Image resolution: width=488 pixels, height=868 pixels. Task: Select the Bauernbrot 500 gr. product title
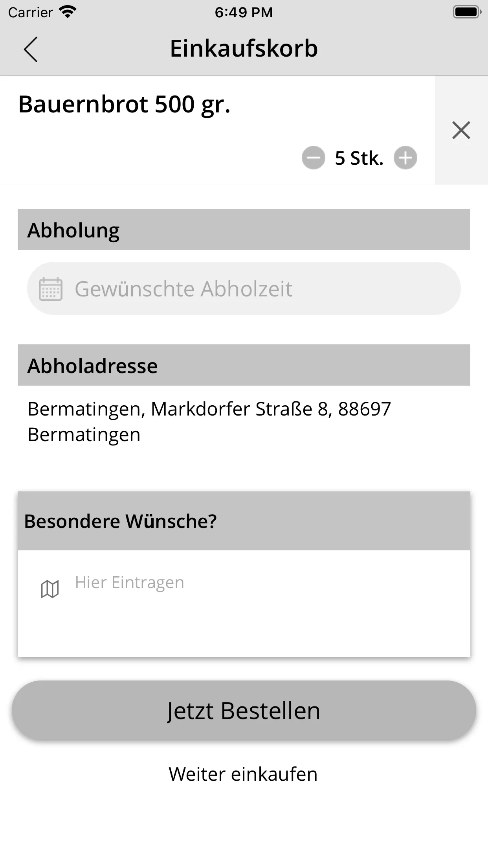tap(125, 103)
